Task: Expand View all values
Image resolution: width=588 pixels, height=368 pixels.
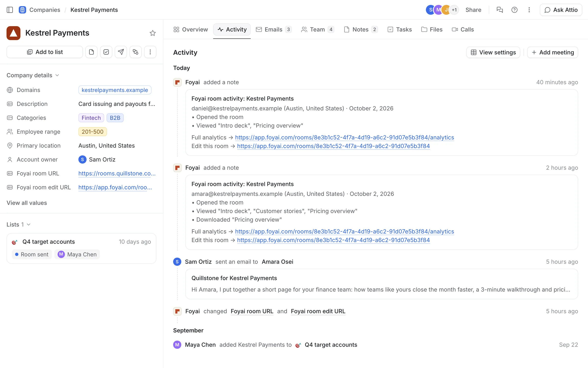Action: (x=27, y=203)
